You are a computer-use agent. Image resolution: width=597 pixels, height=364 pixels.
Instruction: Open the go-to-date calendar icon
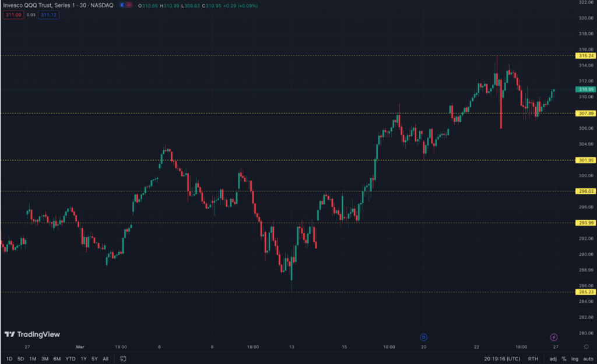[x=123, y=359]
